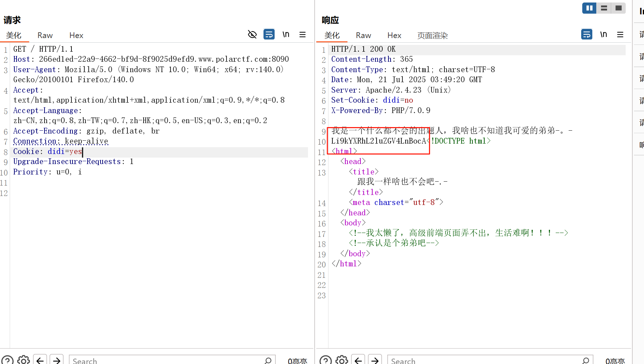Click the Host header value in request
644x364 pixels.
(164, 59)
